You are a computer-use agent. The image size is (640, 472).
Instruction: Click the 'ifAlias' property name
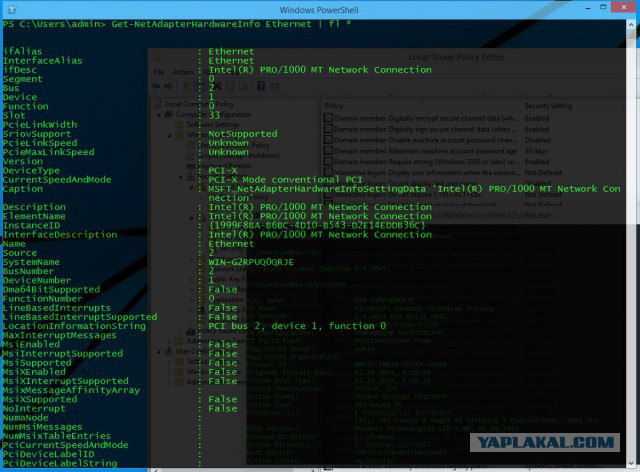pyautogui.click(x=22, y=51)
